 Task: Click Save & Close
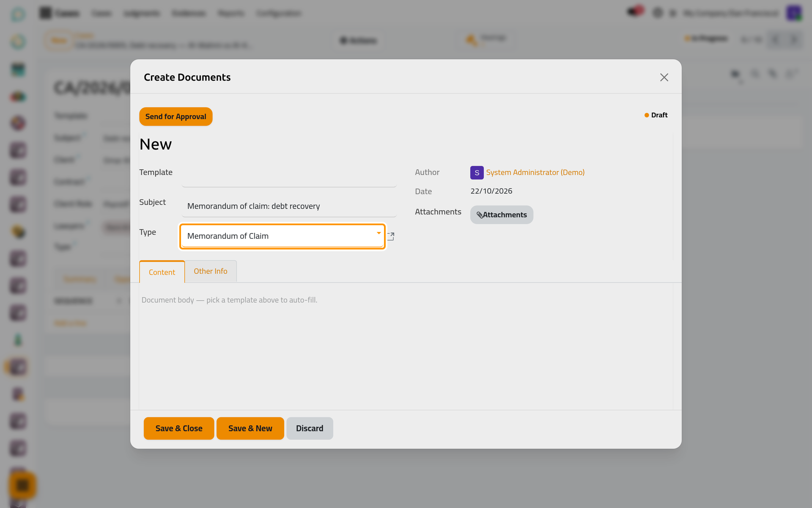(x=179, y=428)
